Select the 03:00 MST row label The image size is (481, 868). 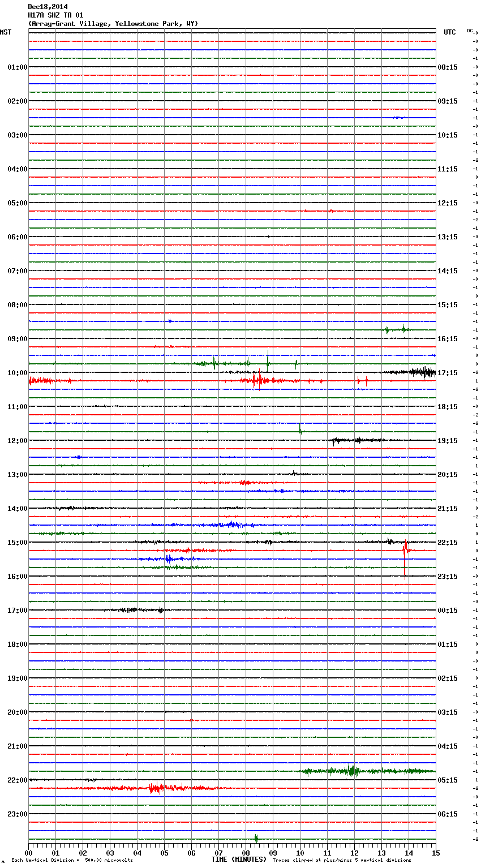point(17,135)
